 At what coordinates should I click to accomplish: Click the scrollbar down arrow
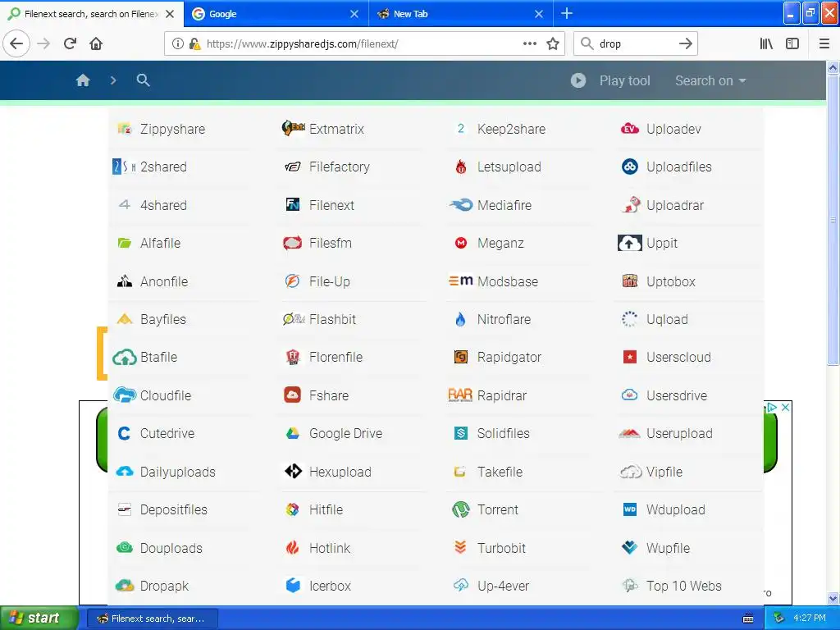(833, 598)
